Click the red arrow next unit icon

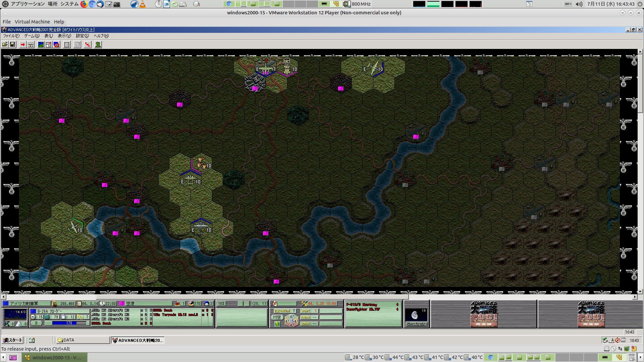point(22,45)
